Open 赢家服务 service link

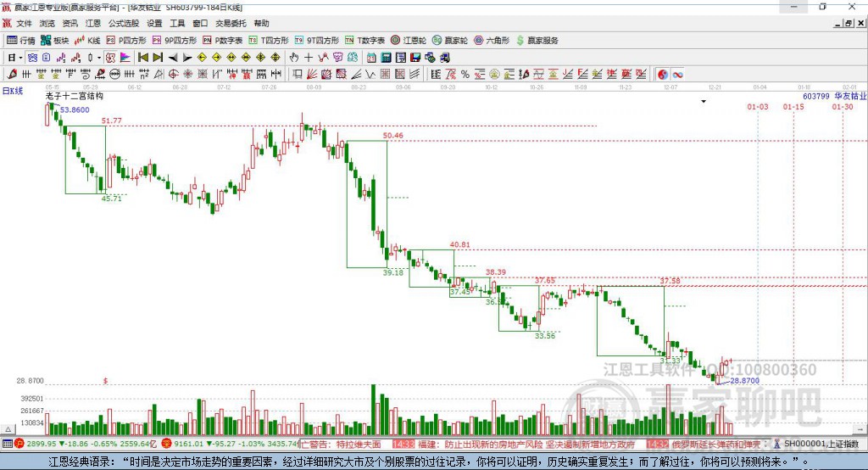[x=537, y=41]
